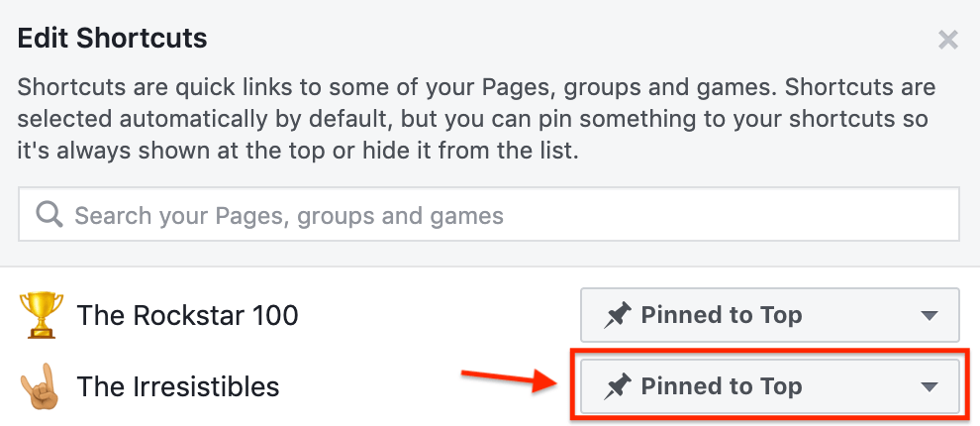Focus the Search your Pages, groups and games field
Screen dimensions: 980x426
489,214
